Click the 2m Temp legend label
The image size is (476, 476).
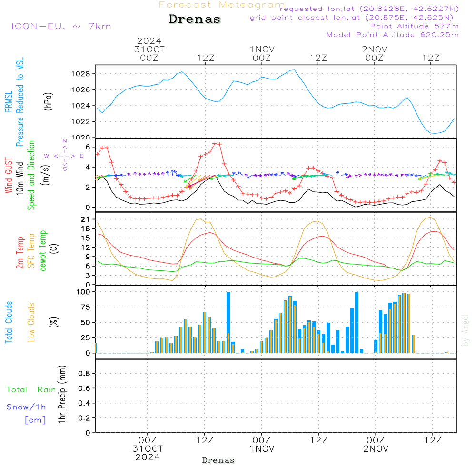point(20,253)
